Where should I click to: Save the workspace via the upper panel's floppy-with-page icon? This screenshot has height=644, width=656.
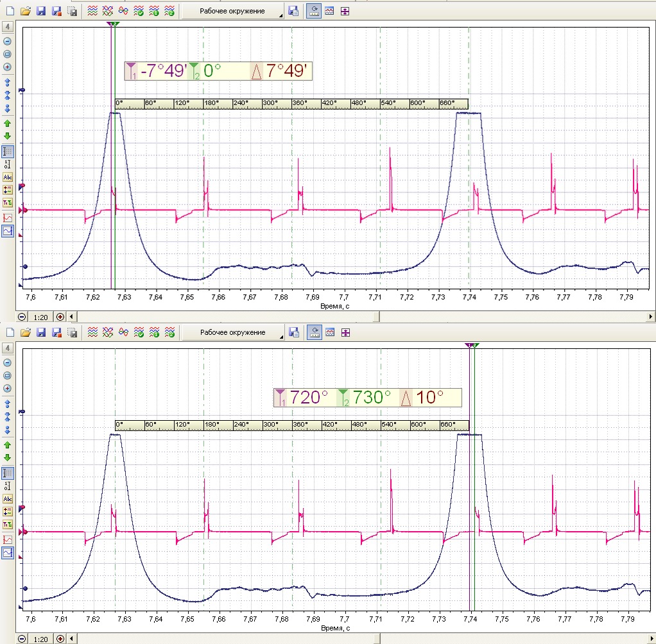(294, 12)
